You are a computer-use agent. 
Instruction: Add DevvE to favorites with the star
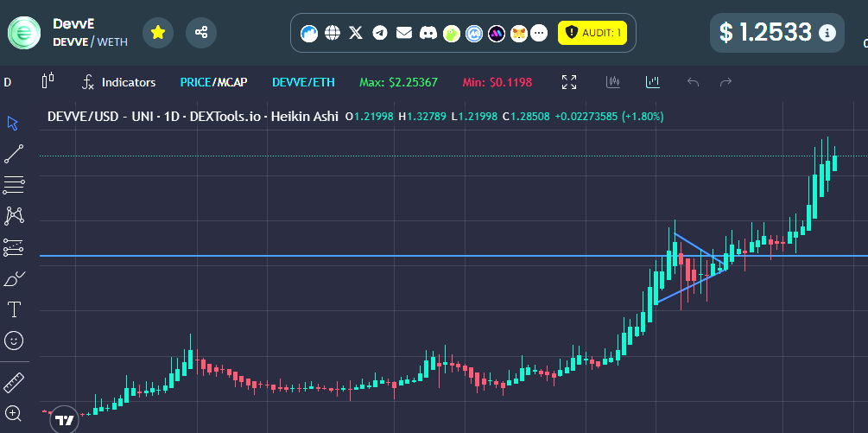158,33
